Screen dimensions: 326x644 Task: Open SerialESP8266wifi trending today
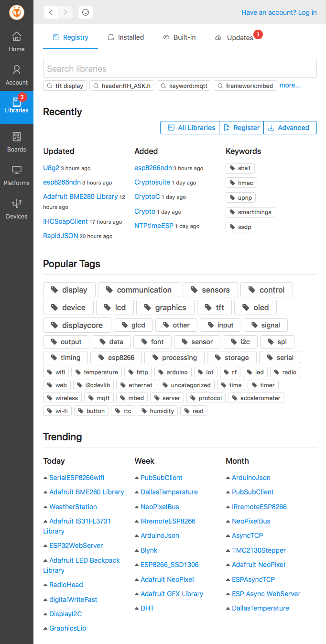point(76,478)
